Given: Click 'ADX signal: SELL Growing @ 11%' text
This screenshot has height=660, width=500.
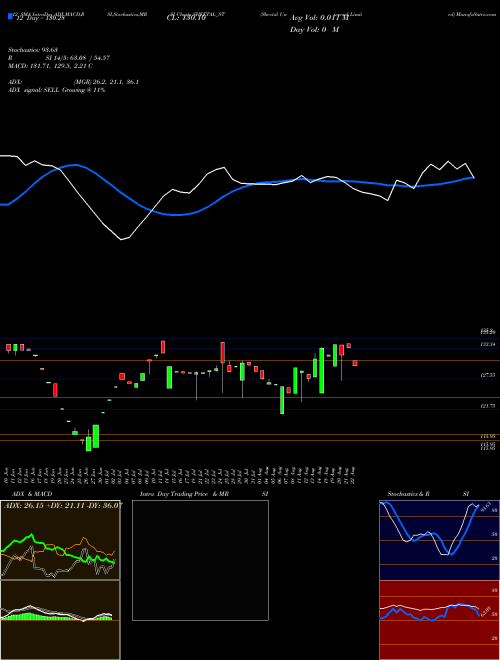Looking at the screenshot, I should click(x=57, y=90).
